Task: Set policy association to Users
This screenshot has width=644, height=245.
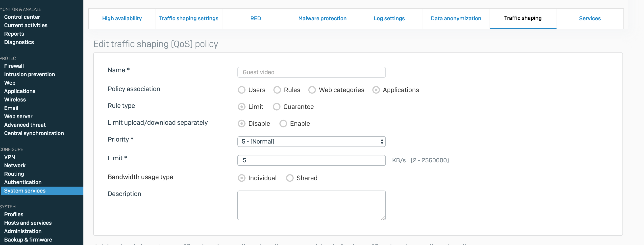Action: pos(242,90)
